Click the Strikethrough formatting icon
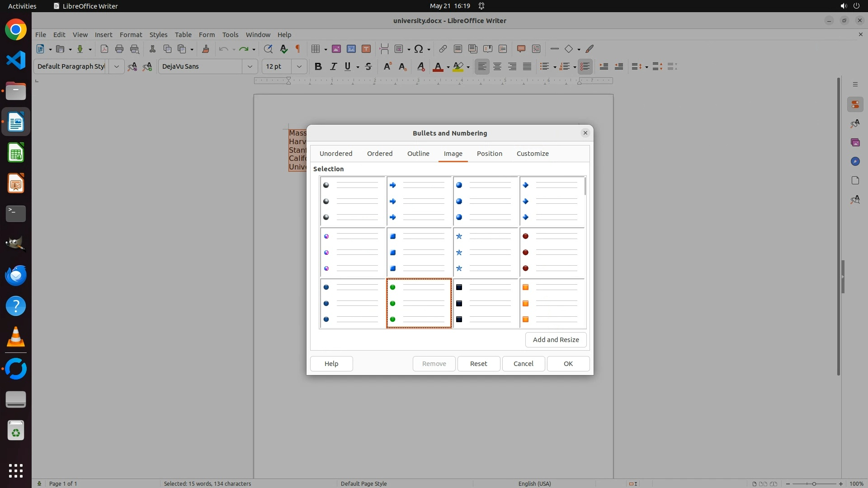This screenshot has height=488, width=868. coord(368,66)
